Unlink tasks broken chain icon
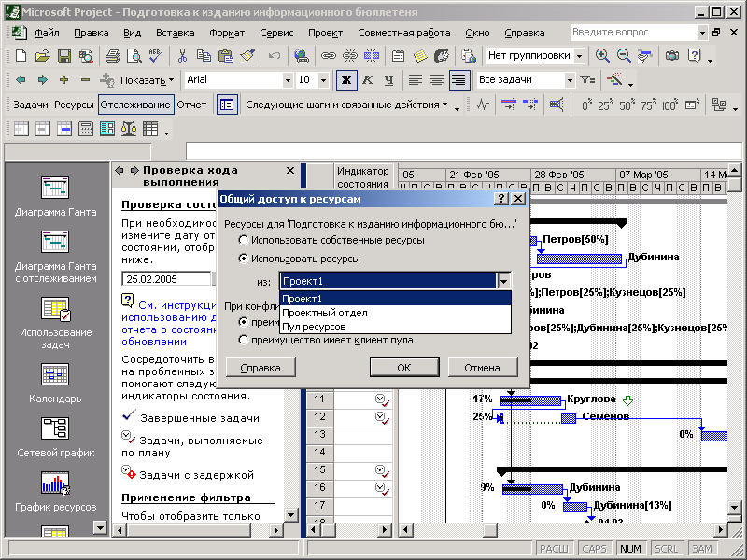747x560 pixels. pos(349,56)
